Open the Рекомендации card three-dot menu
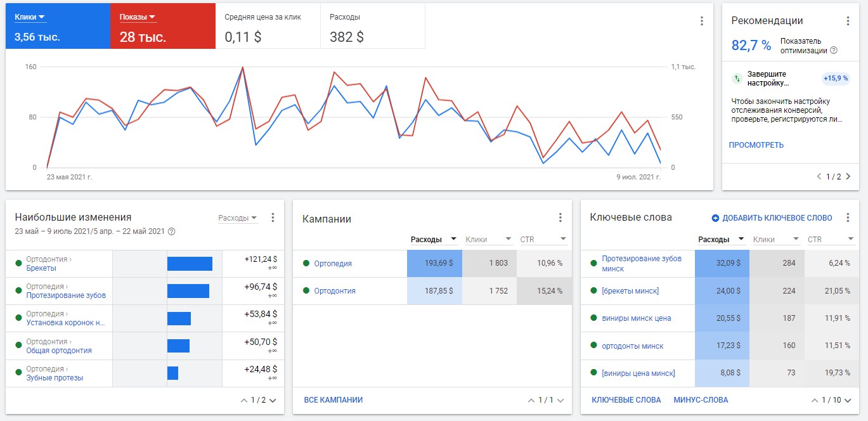Screen dimensions: 868x421 coord(848,21)
